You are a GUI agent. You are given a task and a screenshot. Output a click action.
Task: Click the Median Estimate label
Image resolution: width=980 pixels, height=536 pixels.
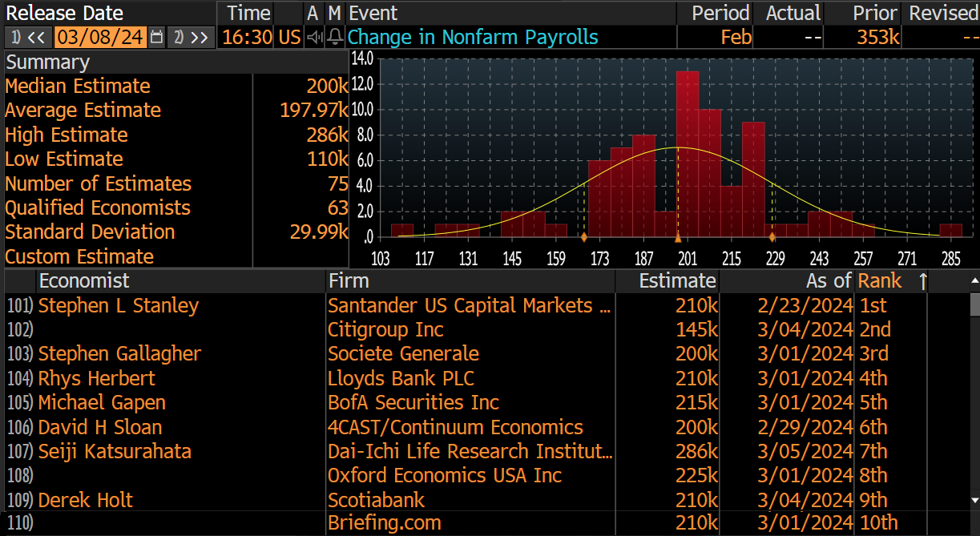(78, 87)
